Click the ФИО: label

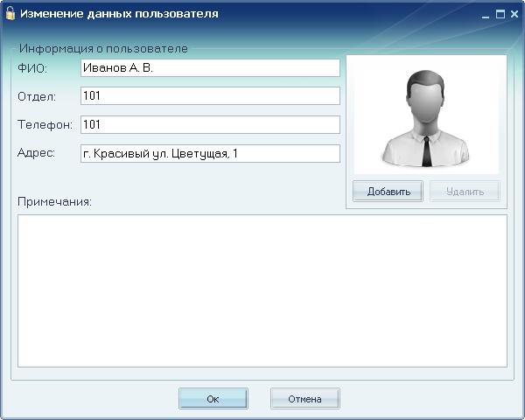(32, 68)
